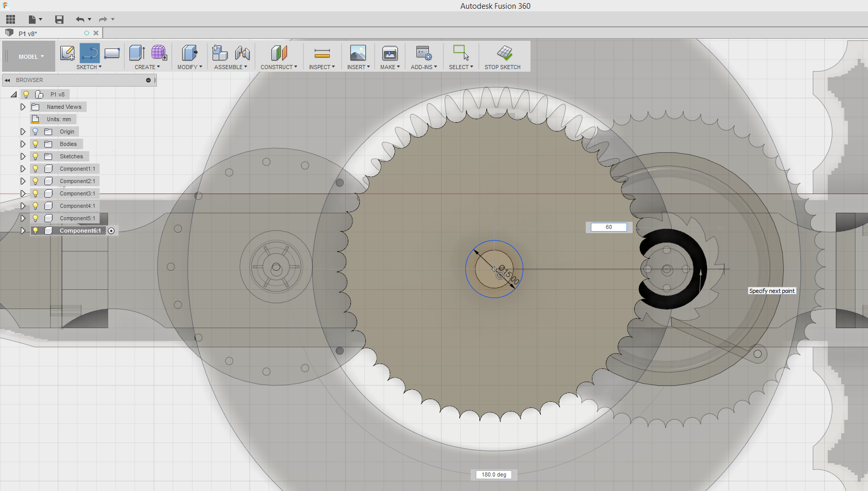Select the Line sketch tool
This screenshot has height=491, width=868.
(x=90, y=53)
